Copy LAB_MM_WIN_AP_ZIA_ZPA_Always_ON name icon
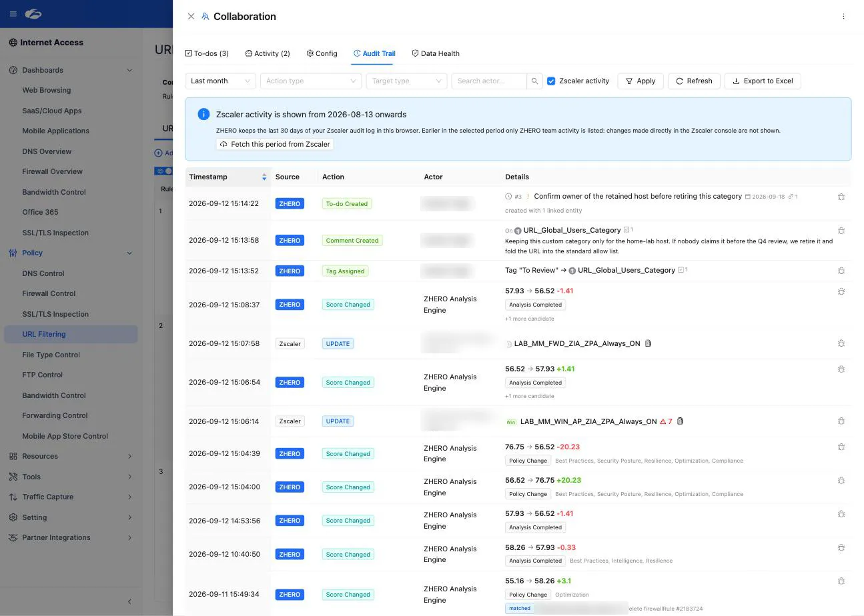864x616 pixels. click(680, 421)
